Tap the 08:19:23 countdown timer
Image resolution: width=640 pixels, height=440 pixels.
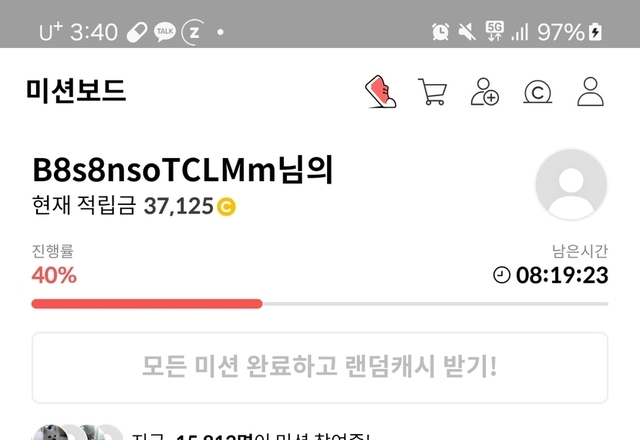[x=562, y=275]
